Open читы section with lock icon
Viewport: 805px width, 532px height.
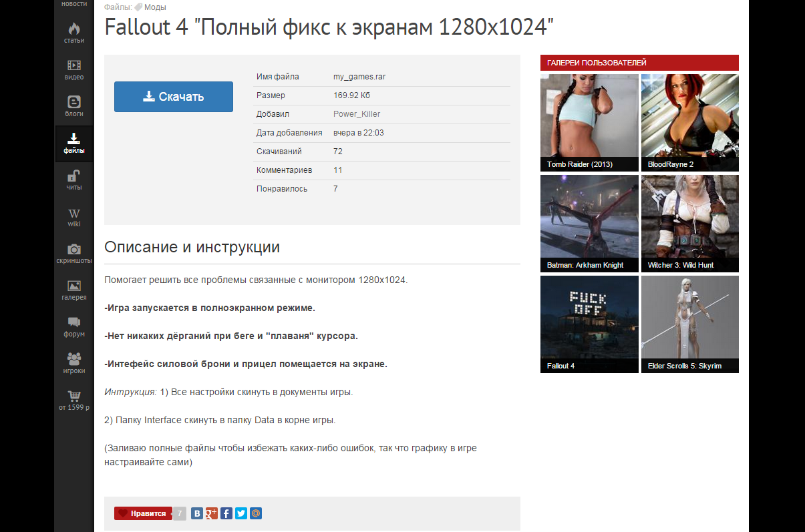click(74, 180)
